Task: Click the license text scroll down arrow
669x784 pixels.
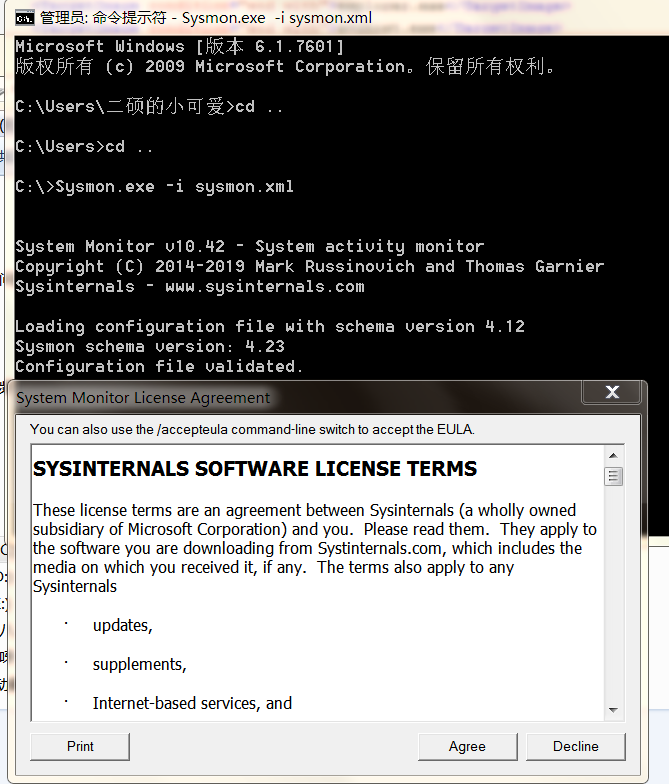Action: pos(614,710)
